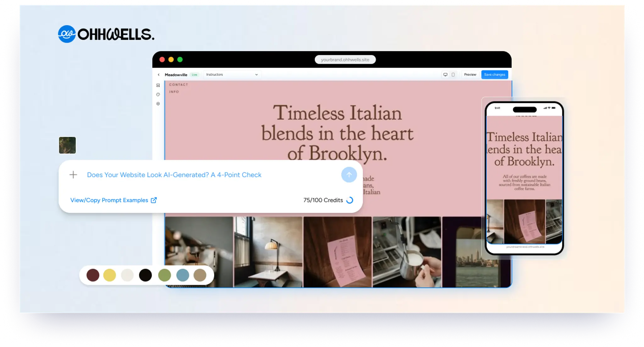Click the credits progress ring
The image size is (644, 347).
[350, 200]
